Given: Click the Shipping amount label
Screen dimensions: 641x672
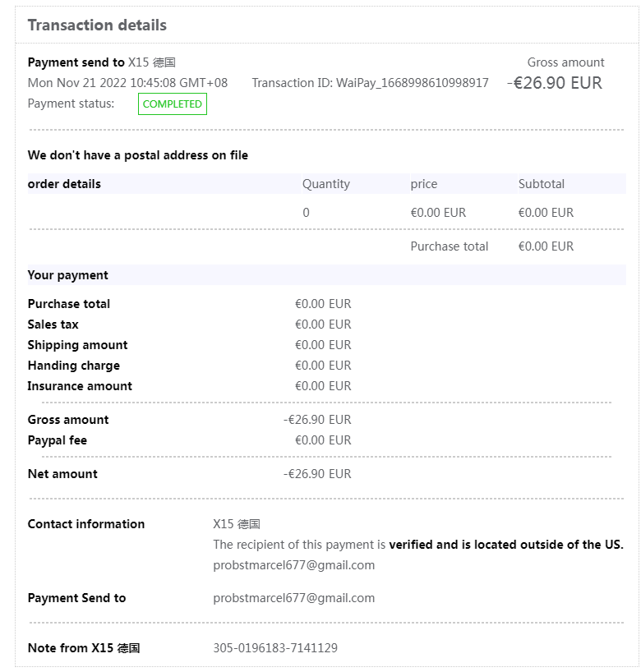Looking at the screenshot, I should [x=77, y=345].
